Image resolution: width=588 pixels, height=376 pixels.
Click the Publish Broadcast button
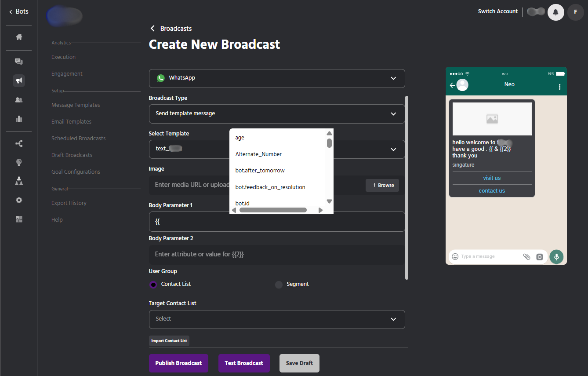click(178, 363)
